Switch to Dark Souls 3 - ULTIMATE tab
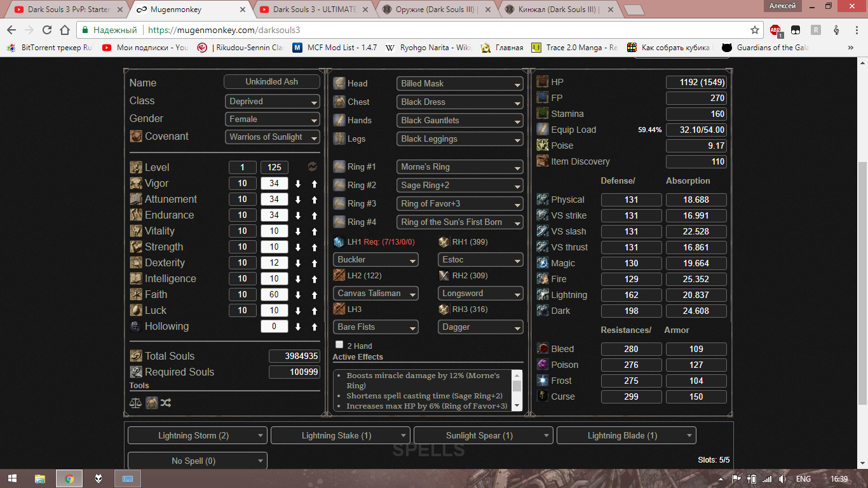Image resolution: width=868 pixels, height=488 pixels. pos(311,10)
